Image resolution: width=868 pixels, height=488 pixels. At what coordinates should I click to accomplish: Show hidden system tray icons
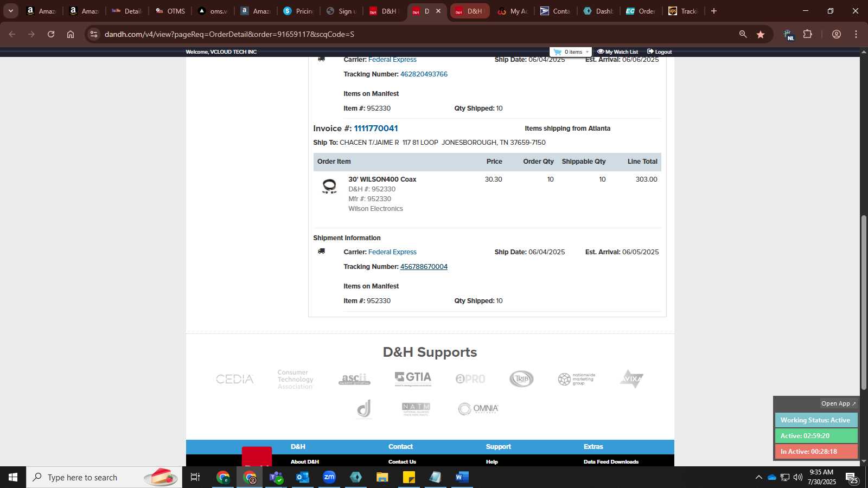click(x=758, y=477)
